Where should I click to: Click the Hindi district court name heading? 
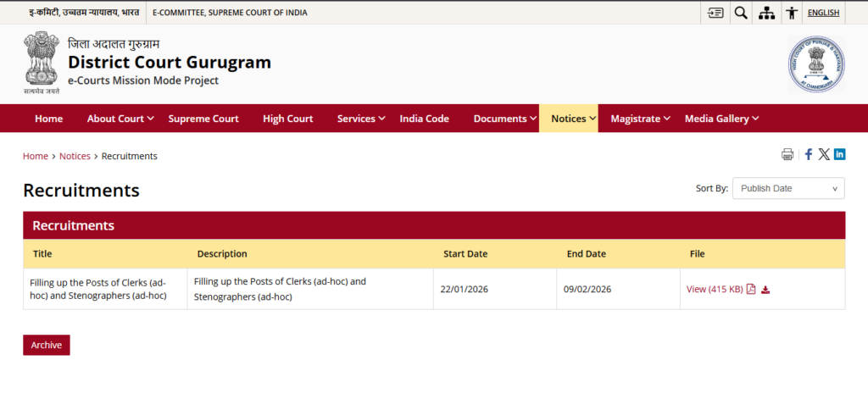click(114, 44)
